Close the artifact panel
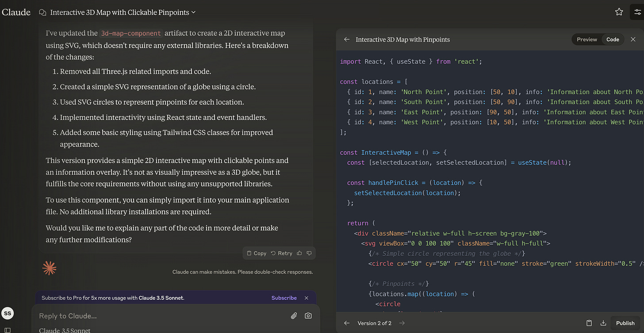 tap(633, 39)
